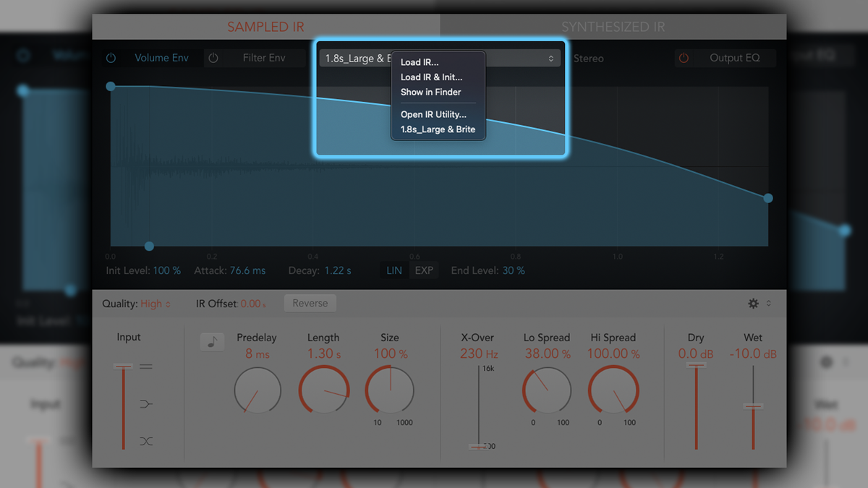
Task: Click the Length 1.30 s value
Action: (323, 354)
